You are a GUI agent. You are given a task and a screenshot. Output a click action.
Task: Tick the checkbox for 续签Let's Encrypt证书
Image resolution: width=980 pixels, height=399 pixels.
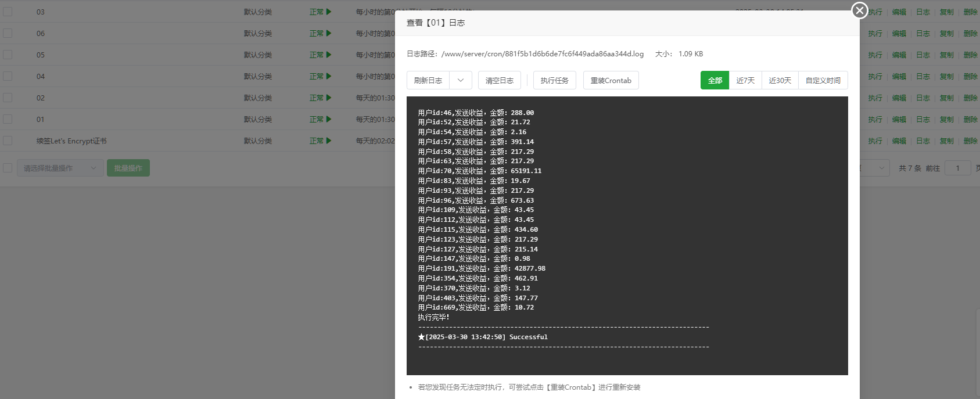coord(8,141)
